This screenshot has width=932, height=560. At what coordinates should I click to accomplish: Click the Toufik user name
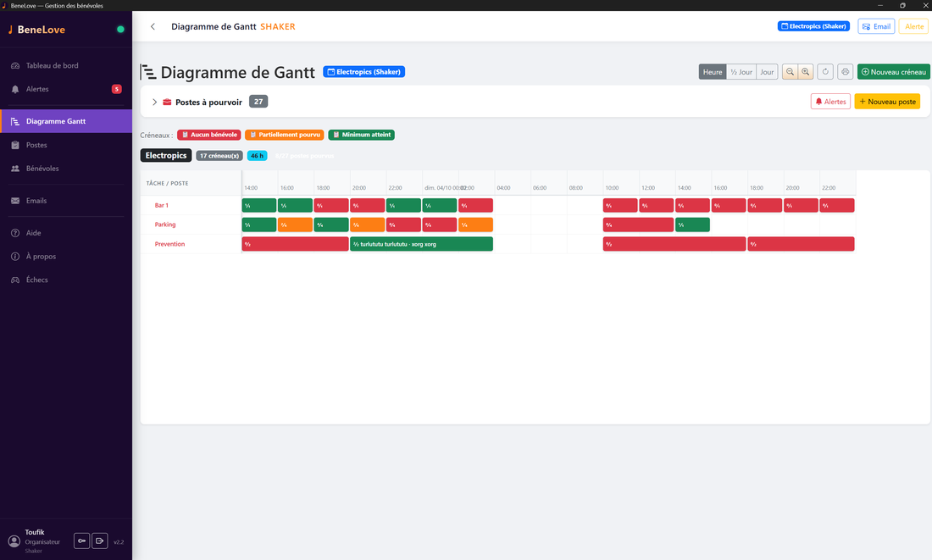click(35, 532)
